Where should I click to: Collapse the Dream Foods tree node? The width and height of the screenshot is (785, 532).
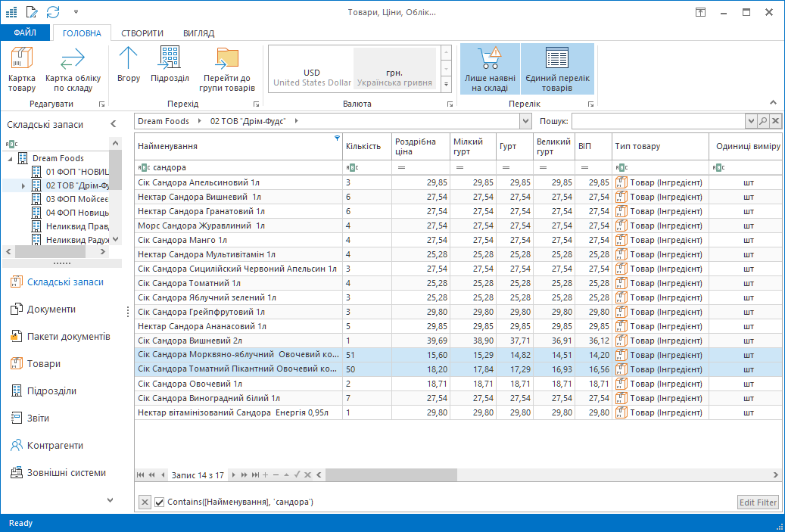tap(10, 158)
